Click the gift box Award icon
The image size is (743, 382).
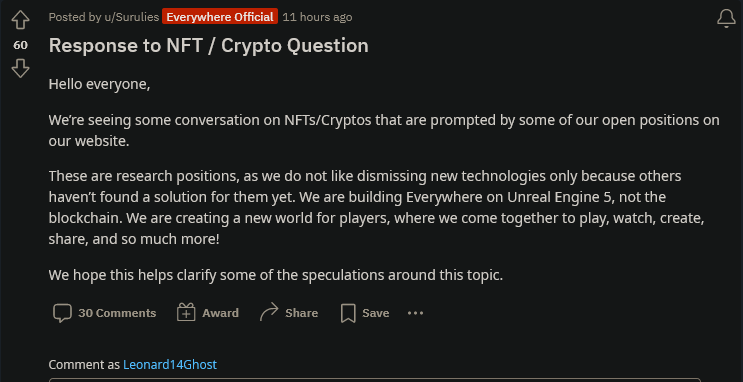click(x=186, y=313)
